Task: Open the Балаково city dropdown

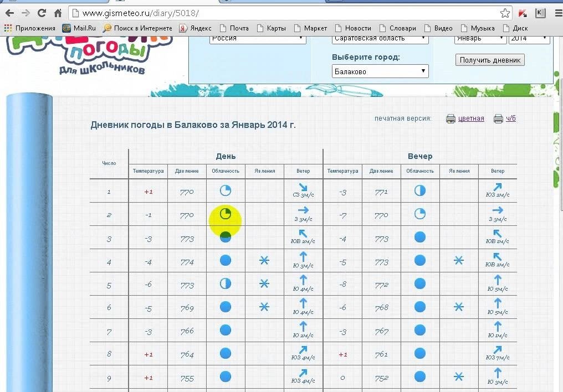Action: coord(380,71)
